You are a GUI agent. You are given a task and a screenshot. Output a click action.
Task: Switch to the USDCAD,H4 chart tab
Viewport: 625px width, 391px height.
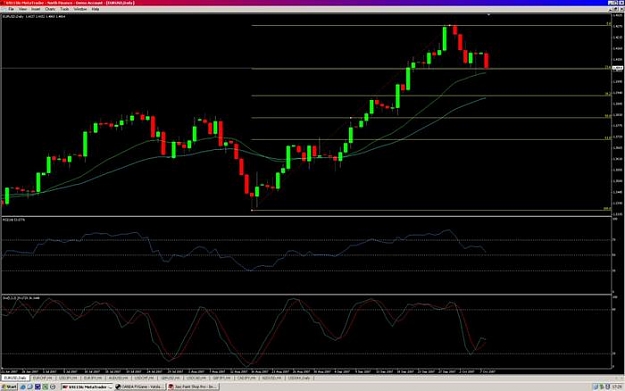[x=196, y=377]
